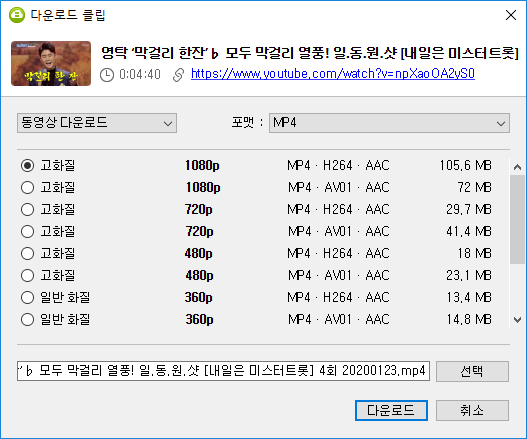
Task: Click the 105,6 MB file size
Action: tap(466, 165)
